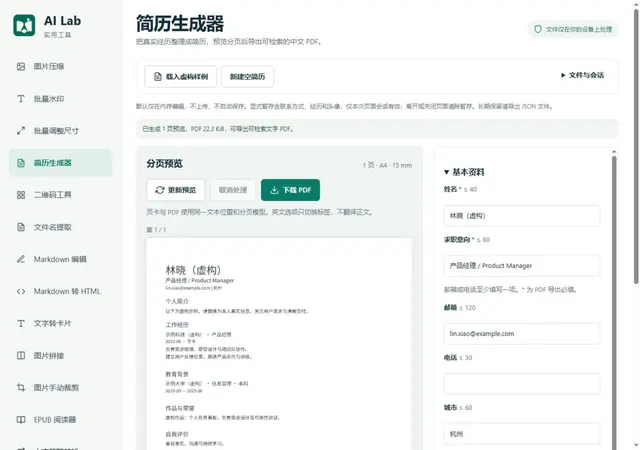Click the 第 1 / 1 page label

pyautogui.click(x=156, y=229)
